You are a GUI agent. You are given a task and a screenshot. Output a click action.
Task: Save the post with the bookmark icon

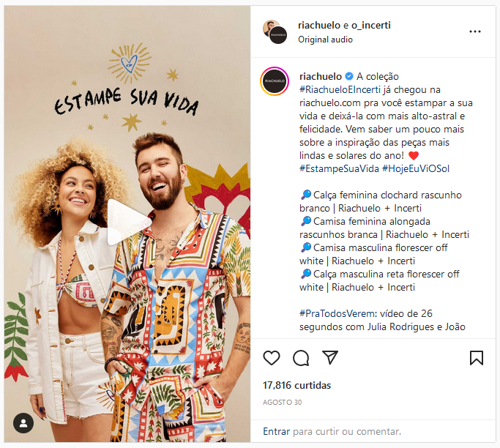tap(477, 358)
